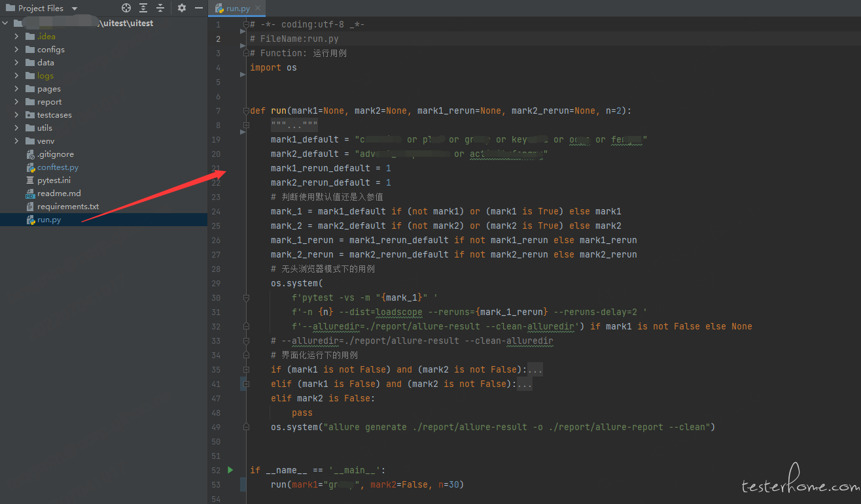This screenshot has height=504, width=861.
Task: Expand the data folder chevron
Action: (17, 63)
